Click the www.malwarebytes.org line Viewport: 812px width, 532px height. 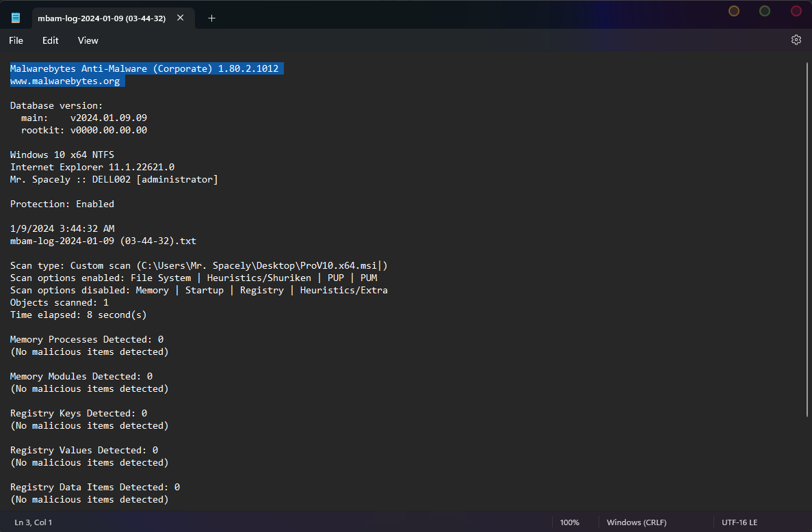coord(65,81)
